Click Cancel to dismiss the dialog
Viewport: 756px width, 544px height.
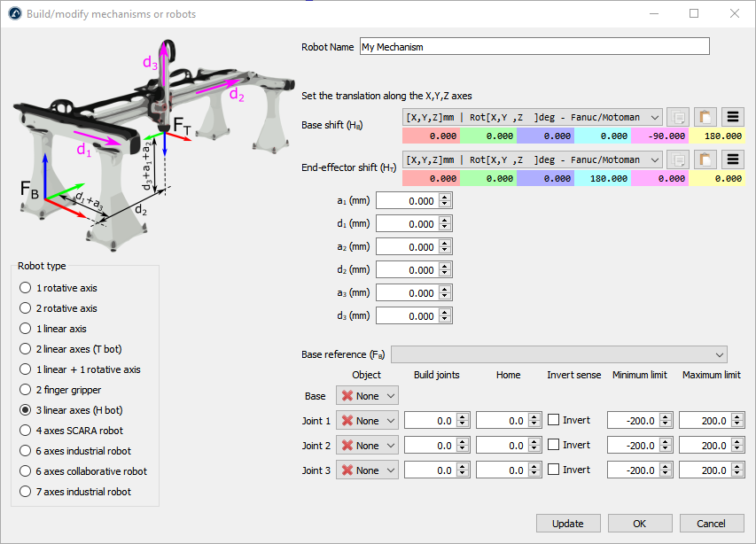click(x=711, y=523)
